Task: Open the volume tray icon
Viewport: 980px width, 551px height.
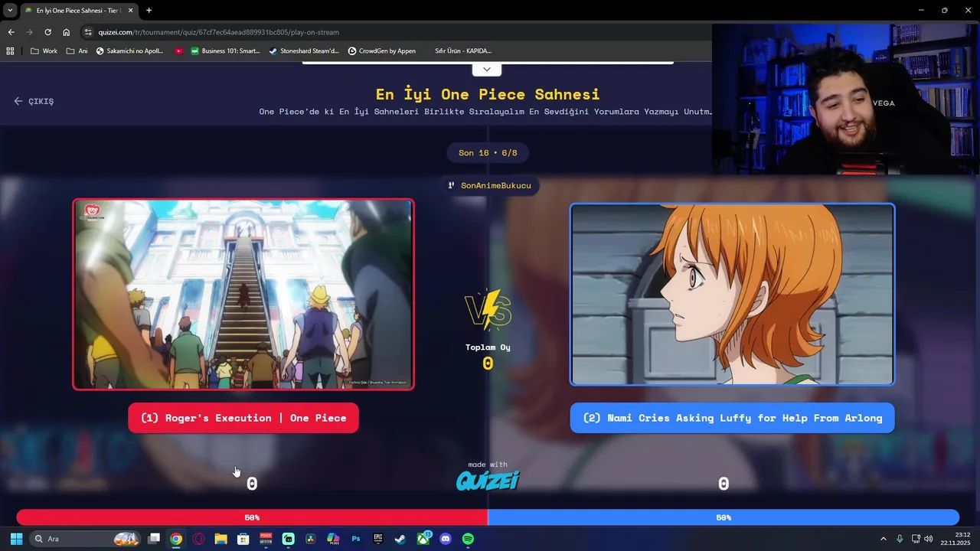Action: (x=928, y=539)
